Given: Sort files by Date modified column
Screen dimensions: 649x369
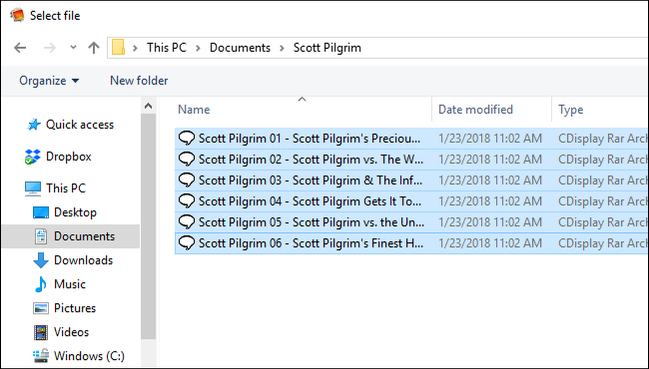Looking at the screenshot, I should pos(475,110).
